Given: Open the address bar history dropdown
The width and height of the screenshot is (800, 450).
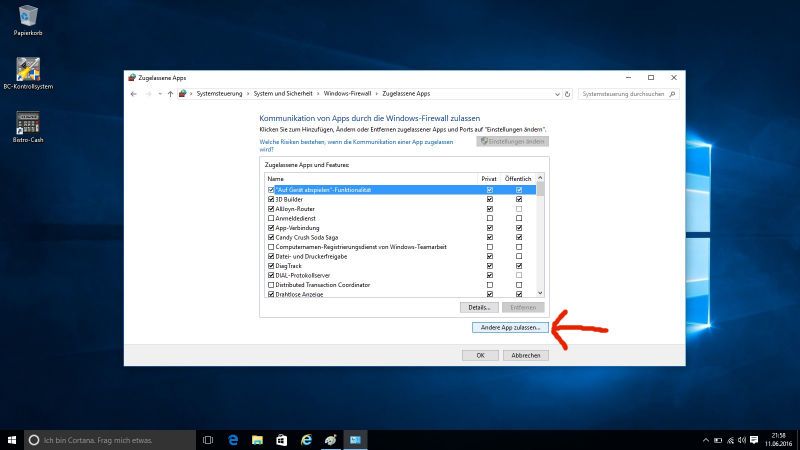Looking at the screenshot, I should pyautogui.click(x=557, y=94).
